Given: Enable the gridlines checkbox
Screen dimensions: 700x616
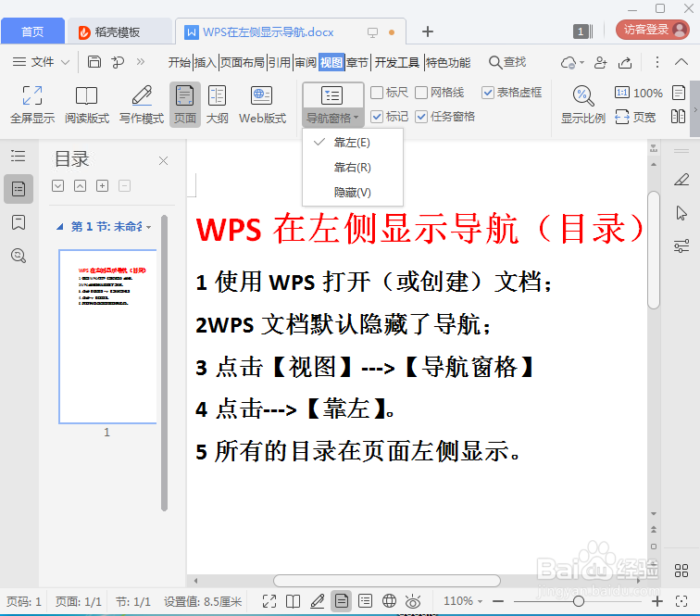Looking at the screenshot, I should pos(421,93).
